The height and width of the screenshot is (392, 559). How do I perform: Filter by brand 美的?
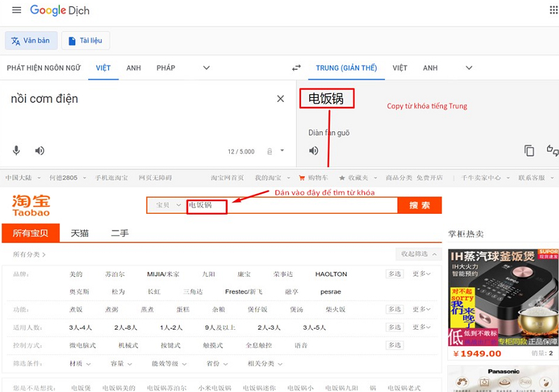point(76,274)
